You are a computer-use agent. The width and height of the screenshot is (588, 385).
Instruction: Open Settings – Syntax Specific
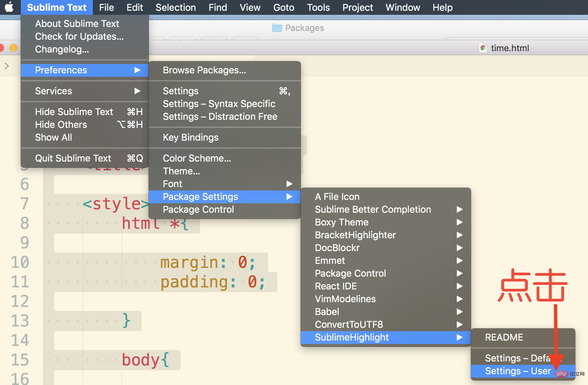coord(225,104)
